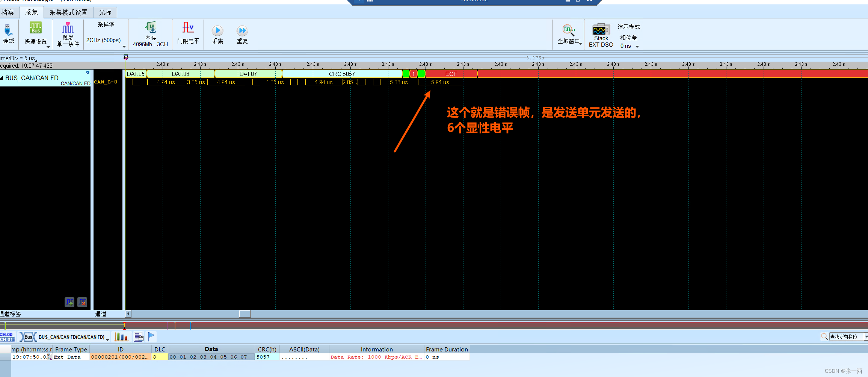Select the DAT:05 decode segment
The height and width of the screenshot is (377, 868).
point(136,74)
